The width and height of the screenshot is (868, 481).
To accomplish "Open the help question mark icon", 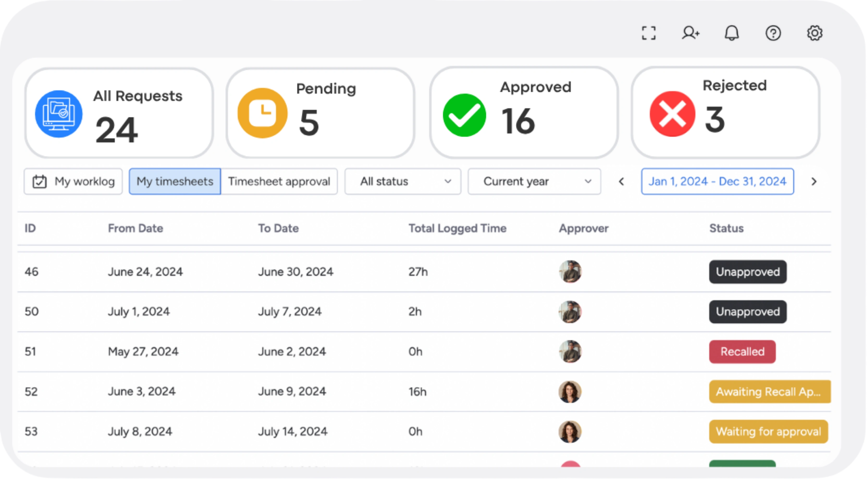I will tap(773, 33).
